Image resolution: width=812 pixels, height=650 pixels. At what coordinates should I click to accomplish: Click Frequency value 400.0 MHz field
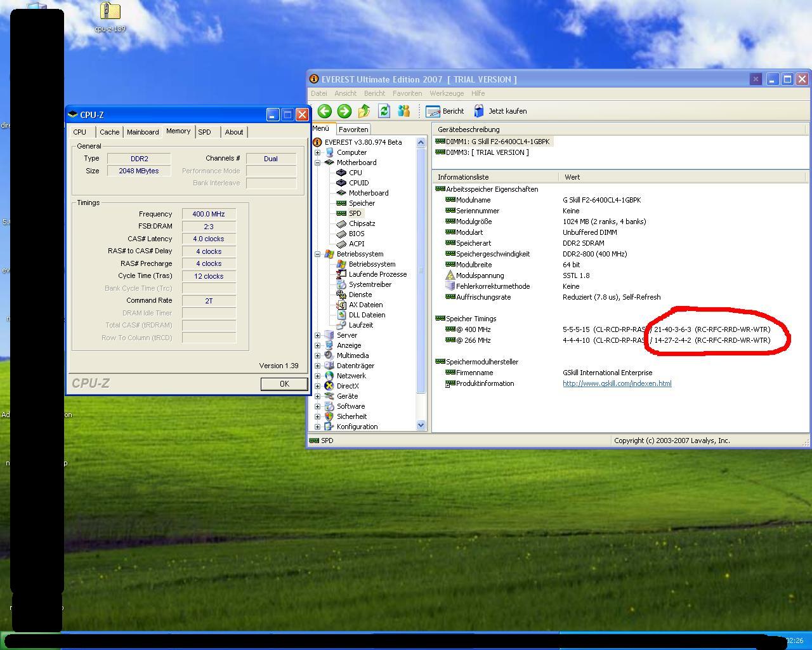(x=209, y=214)
